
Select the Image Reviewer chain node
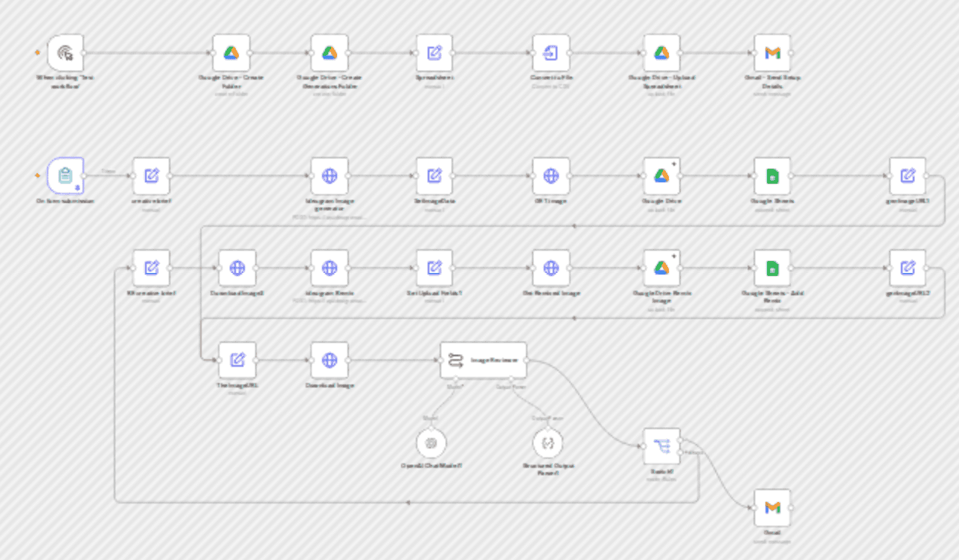coord(484,360)
